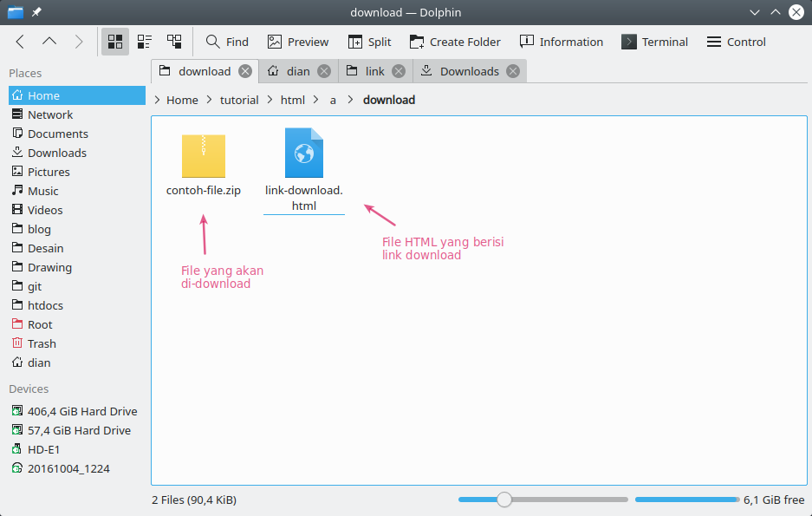This screenshot has height=516, width=812.
Task: Click the back navigation arrow
Action: pyautogui.click(x=19, y=41)
